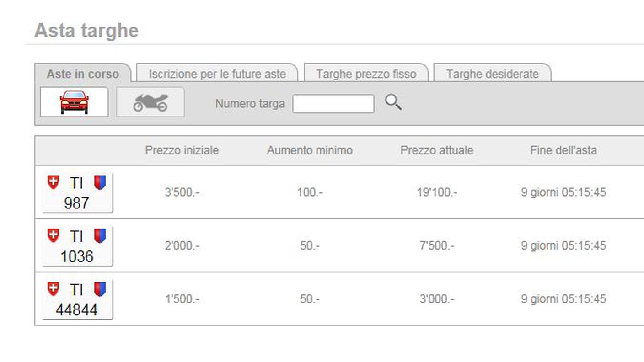The height and width of the screenshot is (362, 644).
Task: Click the Swiss cross shield on plate 44844
Action: coord(54,289)
